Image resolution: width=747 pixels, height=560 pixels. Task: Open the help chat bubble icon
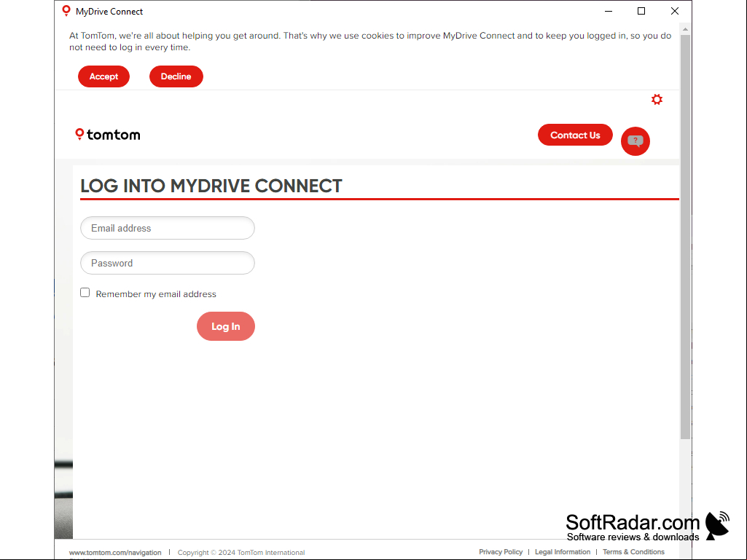coord(635,141)
